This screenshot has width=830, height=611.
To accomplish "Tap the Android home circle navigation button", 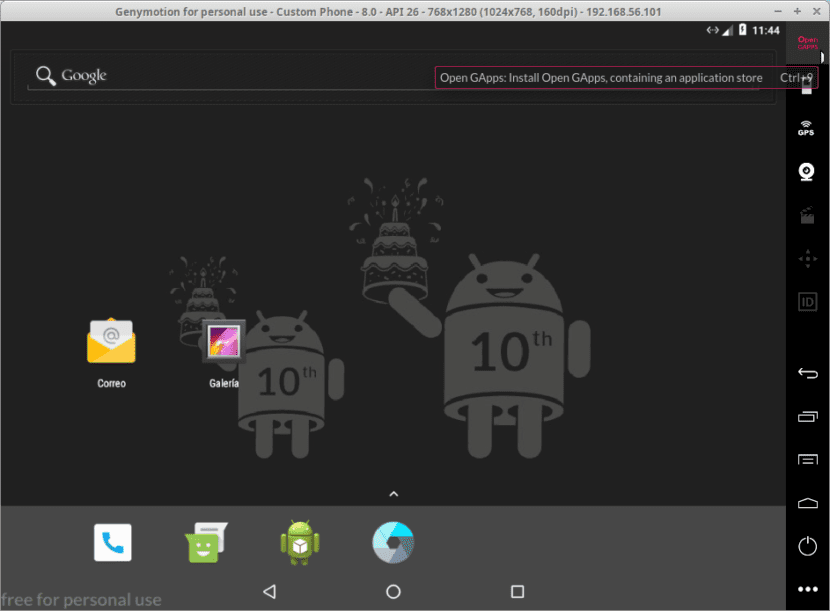I will tap(393, 592).
